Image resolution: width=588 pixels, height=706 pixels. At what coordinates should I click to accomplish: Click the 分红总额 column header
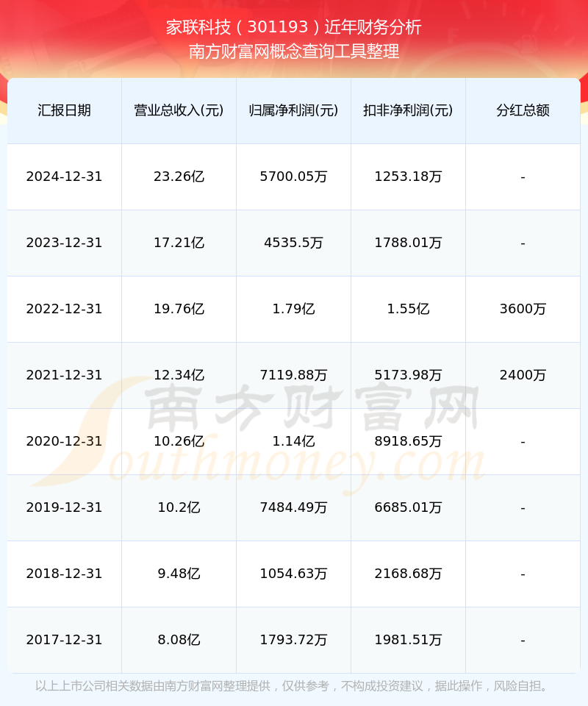[523, 110]
